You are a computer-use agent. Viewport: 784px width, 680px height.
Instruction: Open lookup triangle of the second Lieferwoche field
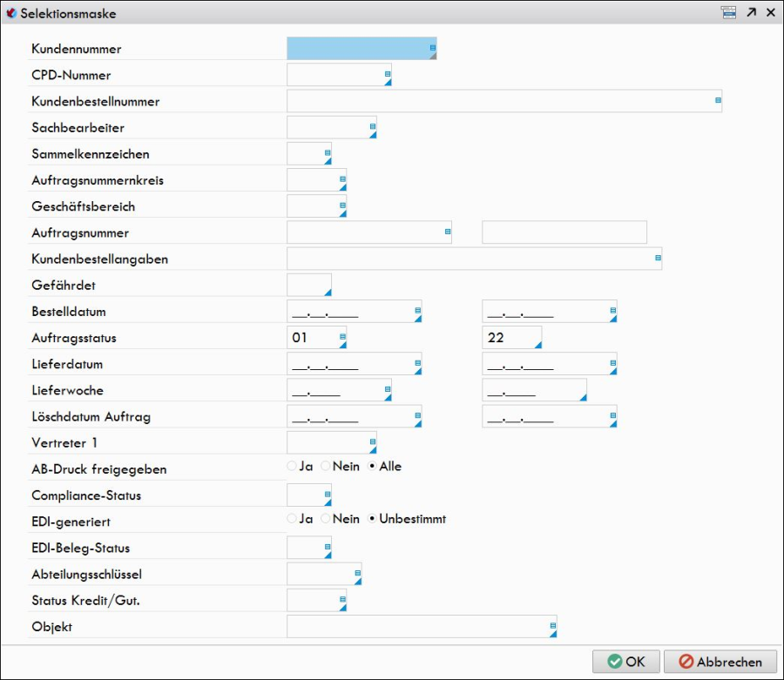click(583, 397)
